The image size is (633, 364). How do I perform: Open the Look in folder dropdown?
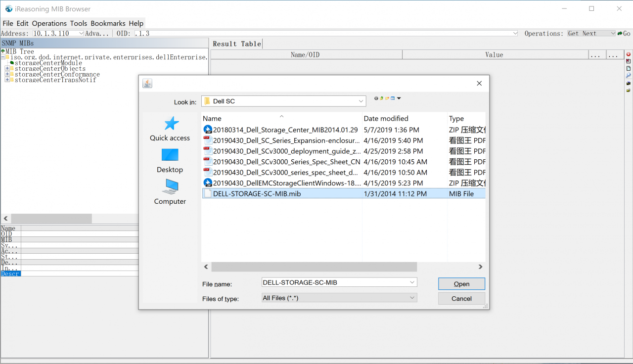point(361,101)
